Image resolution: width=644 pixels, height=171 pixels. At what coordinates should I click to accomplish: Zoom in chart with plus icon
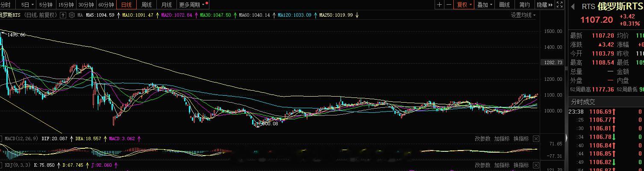pyautogui.click(x=439, y=5)
